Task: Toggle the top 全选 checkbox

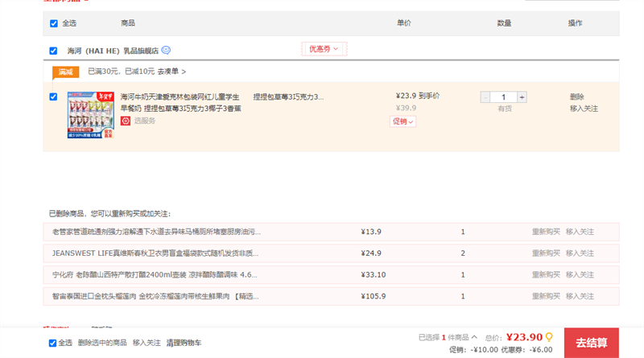Action: click(x=54, y=23)
